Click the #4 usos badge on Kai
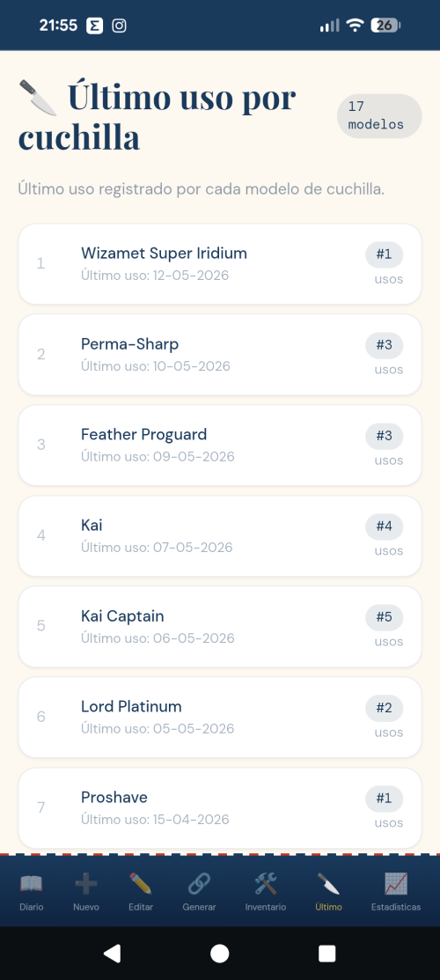The width and height of the screenshot is (440, 980). pyautogui.click(x=385, y=527)
